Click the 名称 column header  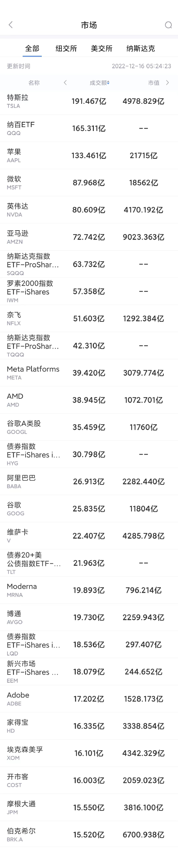pos(34,82)
